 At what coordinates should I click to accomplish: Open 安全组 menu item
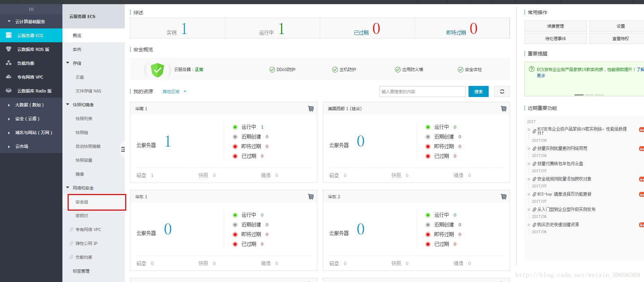click(x=82, y=202)
